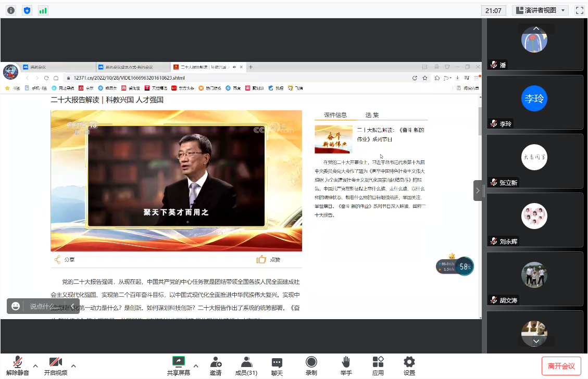Image resolution: width=588 pixels, height=379 pixels.
Task: Open the Members (成员) list
Action: coord(246,365)
